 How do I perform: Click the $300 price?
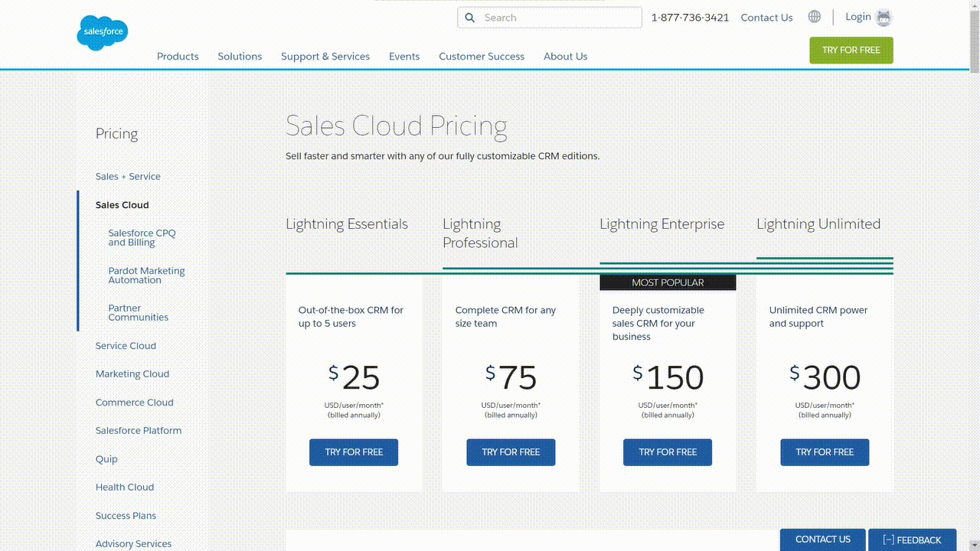coord(825,377)
